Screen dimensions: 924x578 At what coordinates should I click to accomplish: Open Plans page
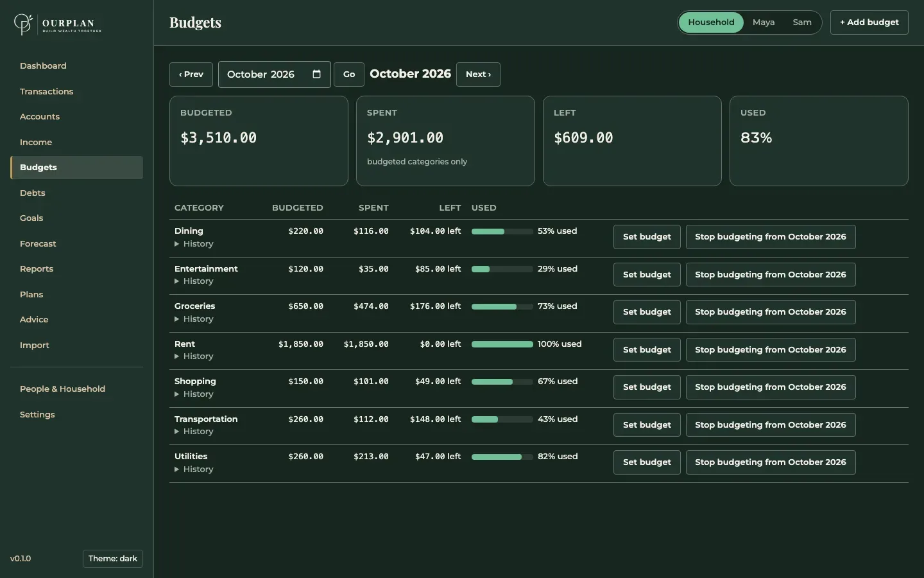[76, 295]
